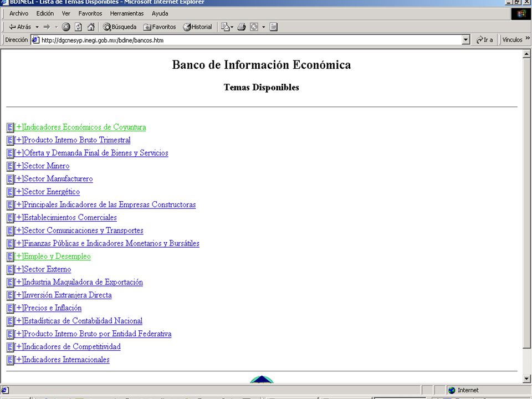Image resolution: width=532 pixels, height=399 pixels.
Task: Click the status bar page icon
Action: tap(5, 390)
